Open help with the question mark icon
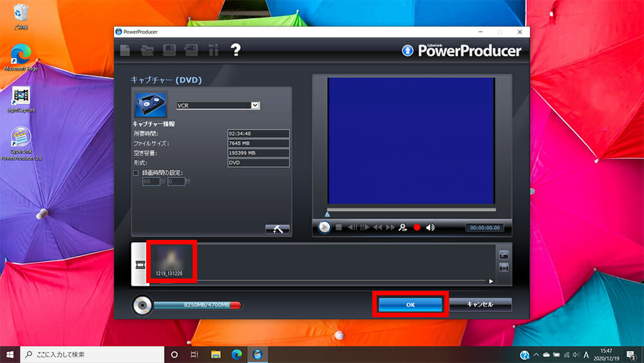644x363 pixels. [235, 50]
